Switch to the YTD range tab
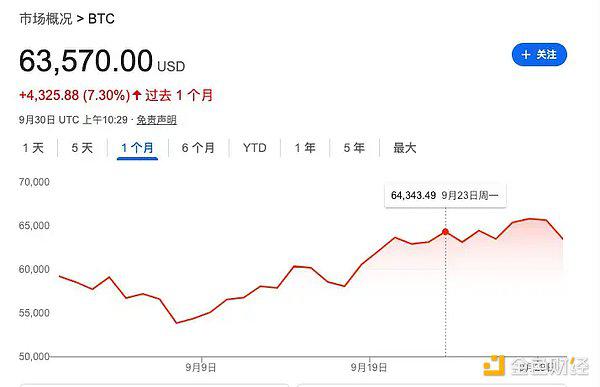Image resolution: width=600 pixels, height=387 pixels. coord(255,148)
